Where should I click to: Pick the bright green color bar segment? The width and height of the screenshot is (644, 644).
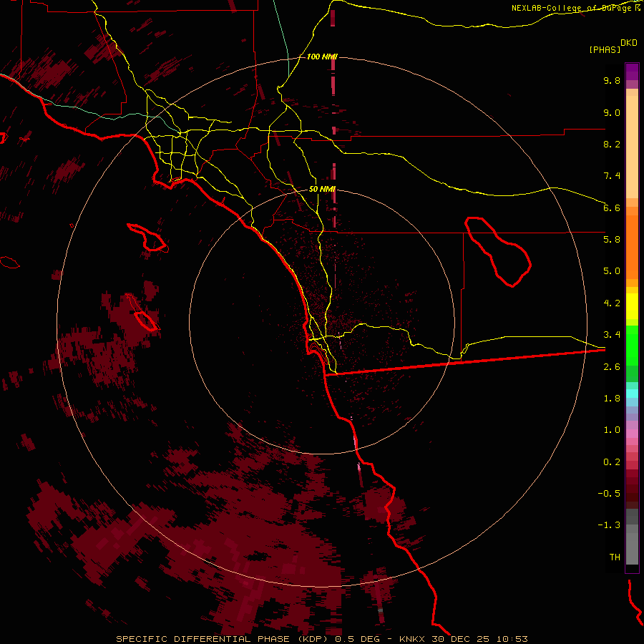[632, 344]
